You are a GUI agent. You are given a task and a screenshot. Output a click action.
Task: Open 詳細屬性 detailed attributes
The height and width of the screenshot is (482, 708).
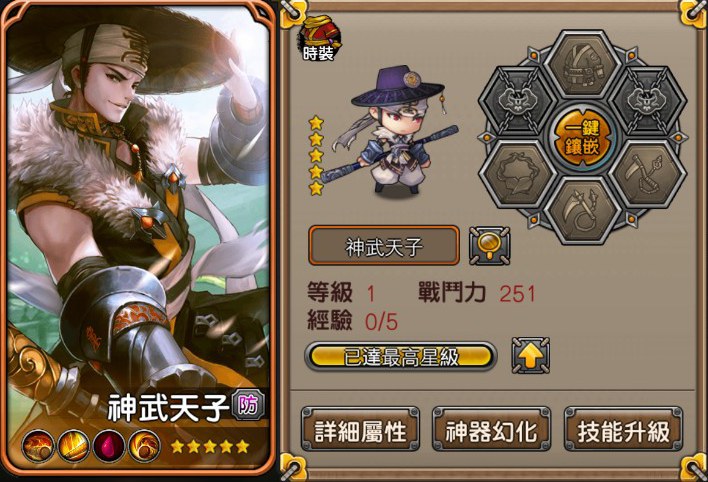click(360, 429)
